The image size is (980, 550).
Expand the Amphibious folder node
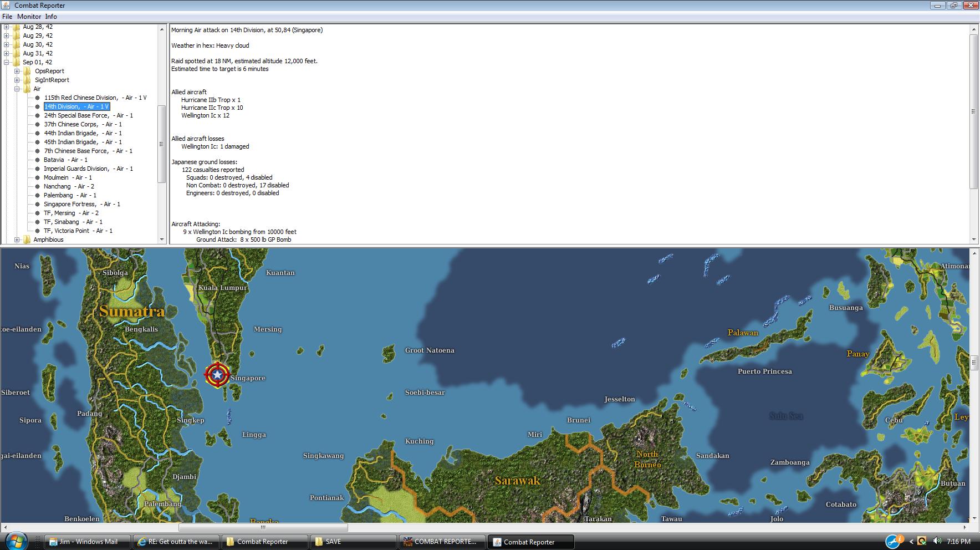[x=17, y=240]
